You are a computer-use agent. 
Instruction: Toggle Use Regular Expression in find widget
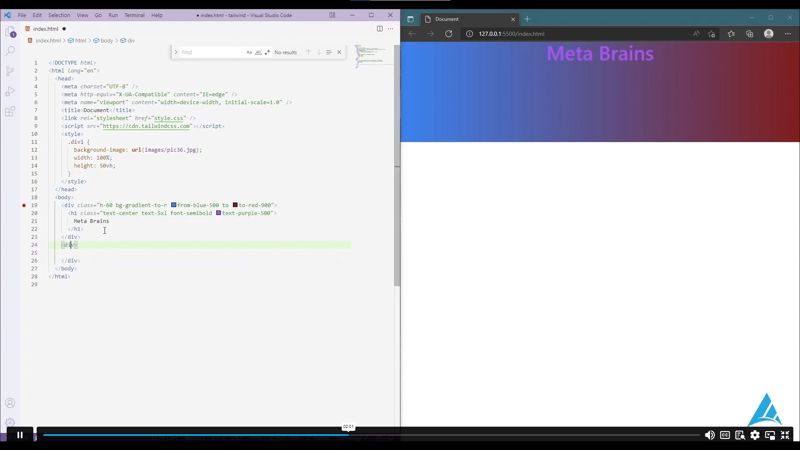[x=267, y=52]
